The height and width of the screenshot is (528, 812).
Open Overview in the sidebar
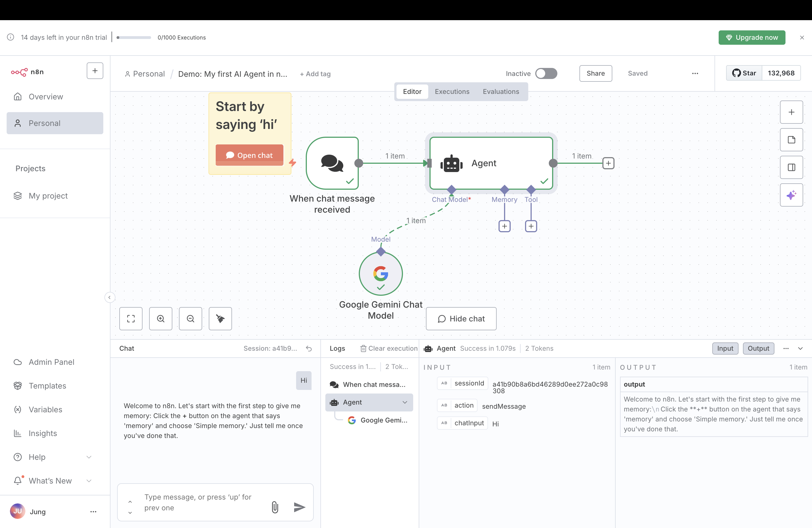[x=55, y=97]
